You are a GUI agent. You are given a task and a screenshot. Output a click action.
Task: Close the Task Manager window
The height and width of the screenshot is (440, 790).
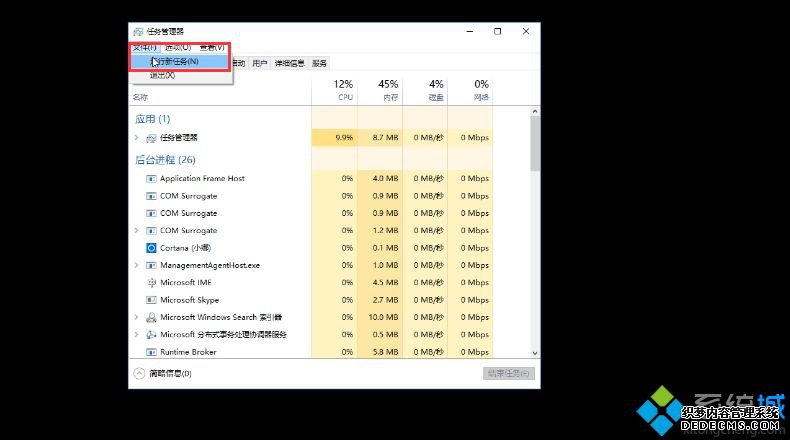[526, 31]
